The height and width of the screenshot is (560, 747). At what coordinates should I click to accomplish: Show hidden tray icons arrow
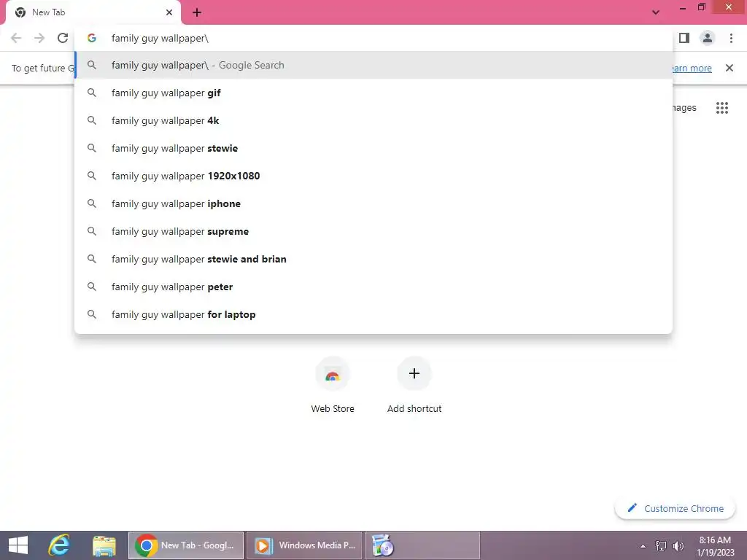643,546
